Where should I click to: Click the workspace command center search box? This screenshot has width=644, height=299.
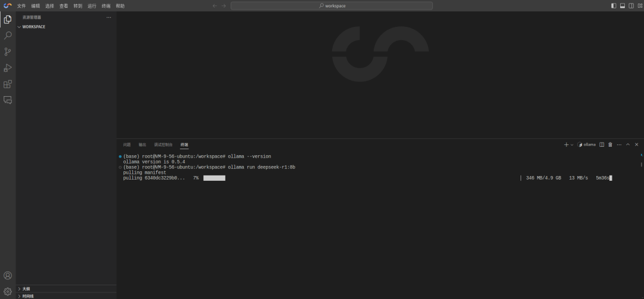pyautogui.click(x=332, y=6)
